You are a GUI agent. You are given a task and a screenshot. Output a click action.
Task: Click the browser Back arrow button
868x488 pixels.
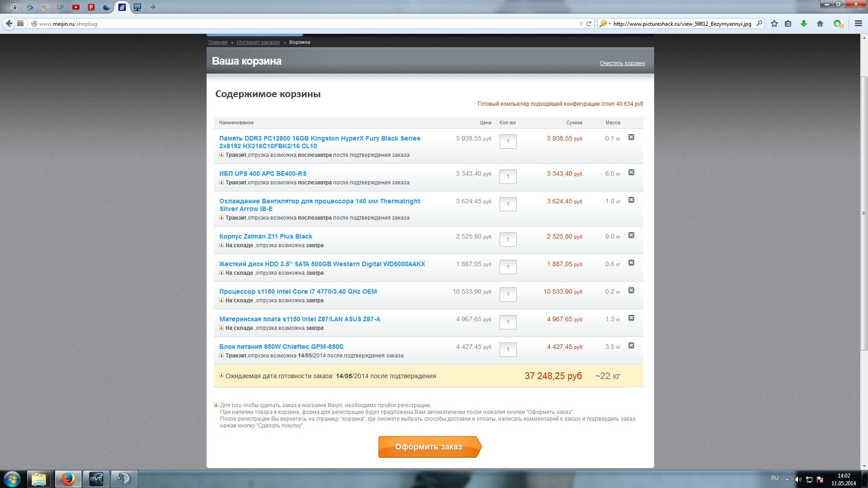click(9, 23)
